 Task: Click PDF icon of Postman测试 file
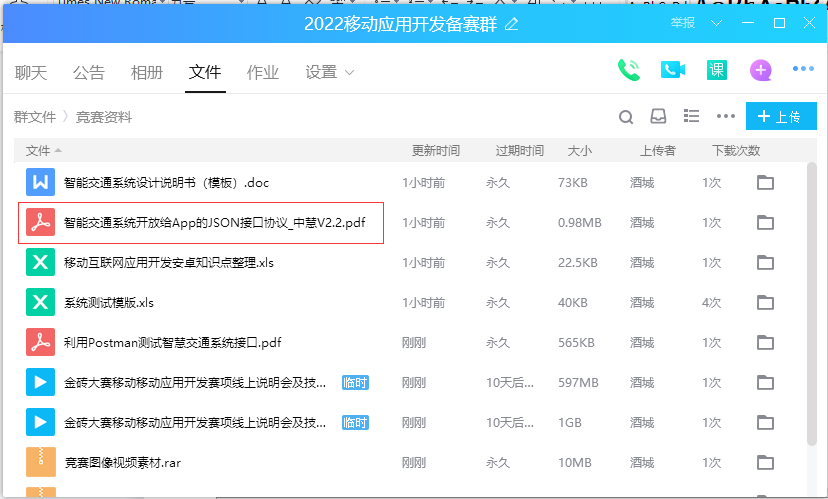pos(41,342)
